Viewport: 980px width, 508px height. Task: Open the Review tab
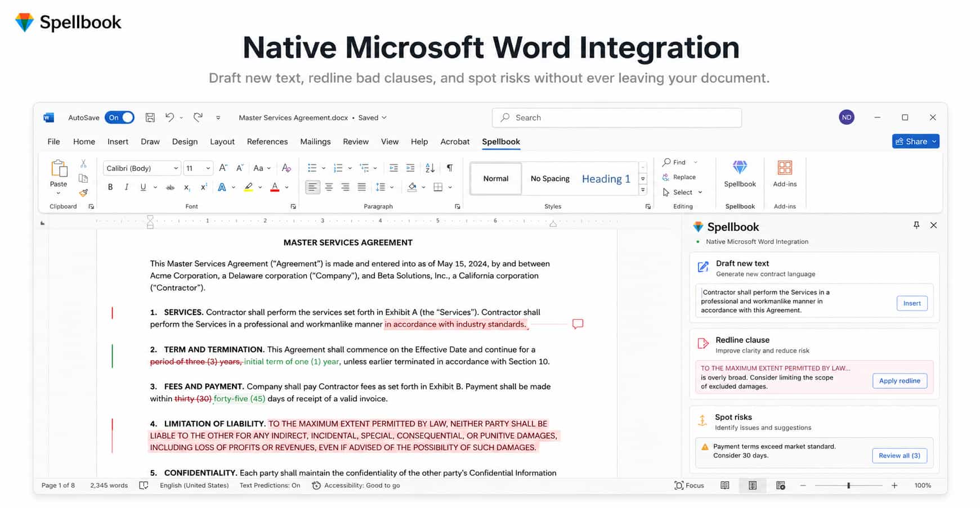click(x=356, y=142)
